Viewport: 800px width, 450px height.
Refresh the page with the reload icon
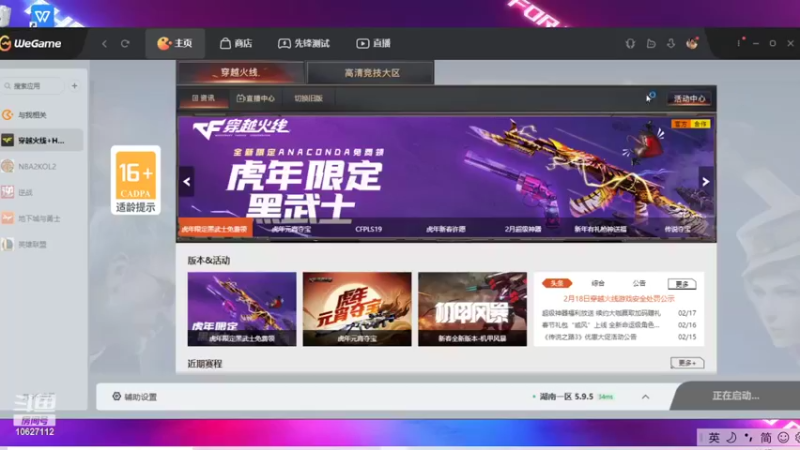coord(125,43)
